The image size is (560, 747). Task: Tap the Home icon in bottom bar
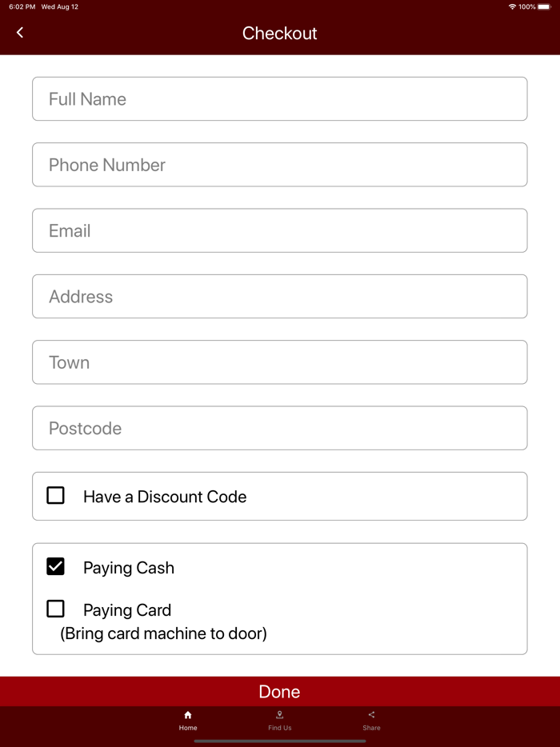188,715
